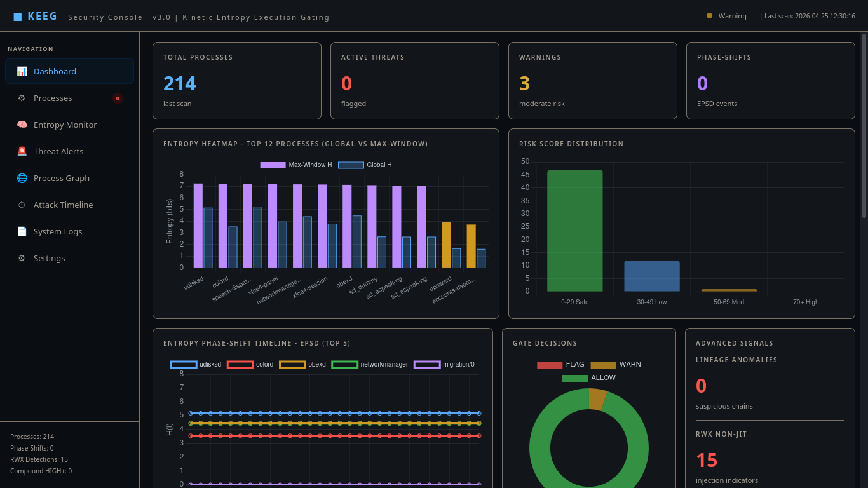Toggle networkmanager series in timeline legend

pyautogui.click(x=370, y=365)
